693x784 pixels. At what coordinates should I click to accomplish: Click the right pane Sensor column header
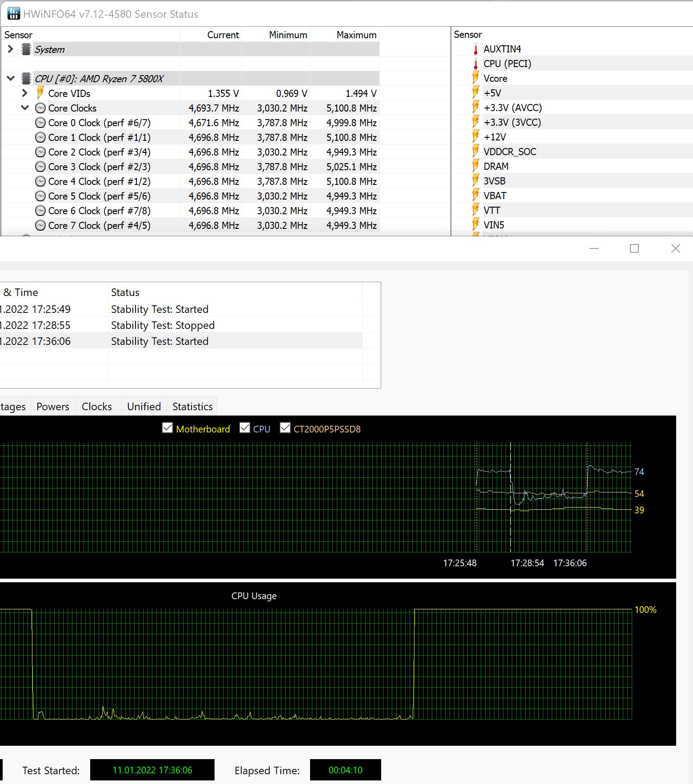(x=572, y=35)
